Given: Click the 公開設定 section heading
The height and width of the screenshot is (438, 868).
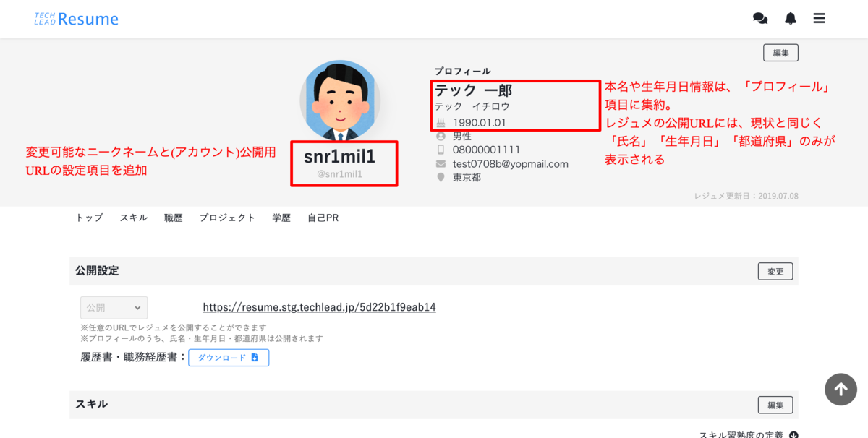Looking at the screenshot, I should pyautogui.click(x=97, y=271).
